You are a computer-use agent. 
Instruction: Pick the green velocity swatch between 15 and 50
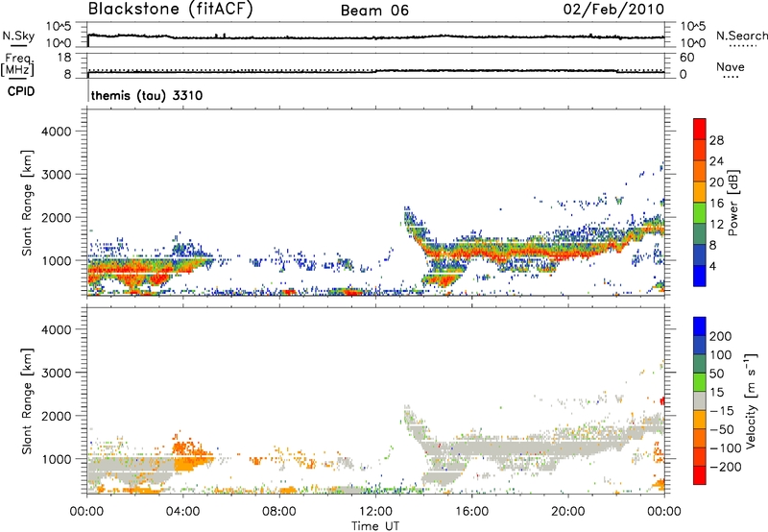pyautogui.click(x=700, y=382)
